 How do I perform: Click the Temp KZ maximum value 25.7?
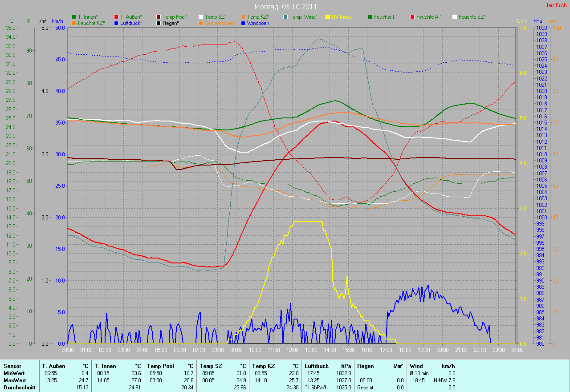(293, 380)
